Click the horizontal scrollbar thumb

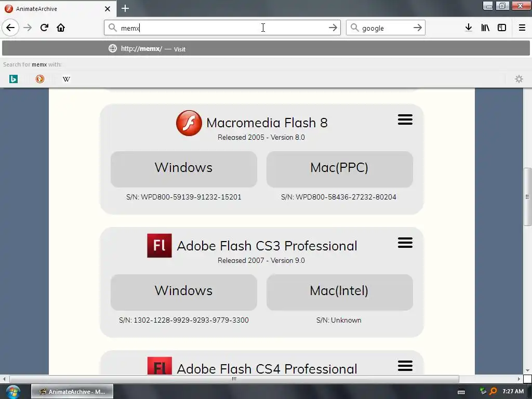coord(234,379)
